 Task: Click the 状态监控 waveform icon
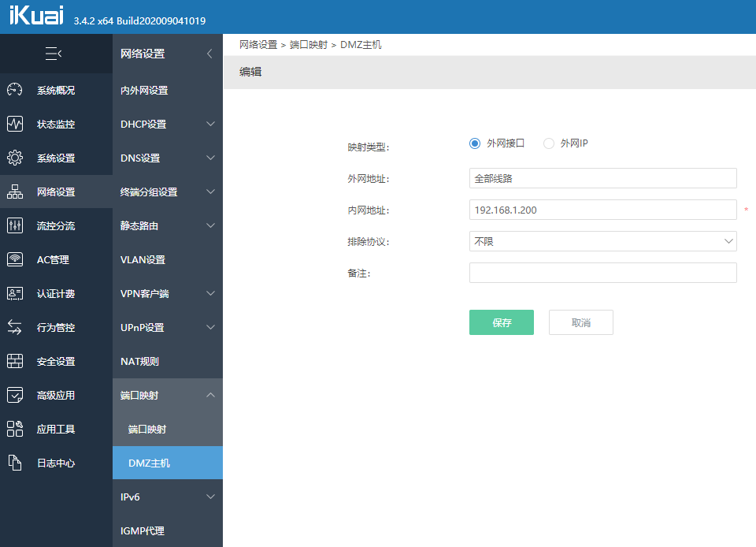tap(14, 124)
